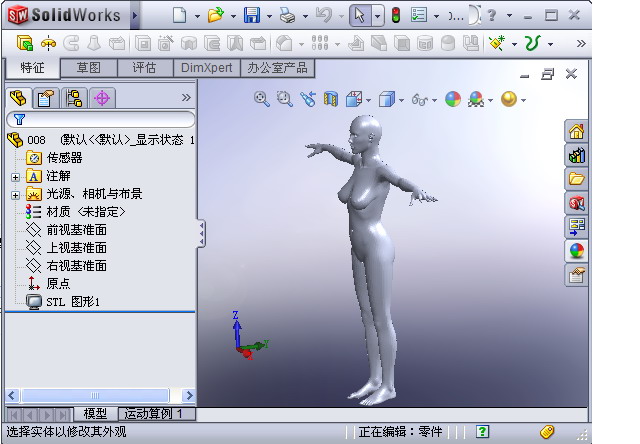Viewport: 640px width, 444px height.
Task: Switch to the 特征 tab
Action: [33, 68]
